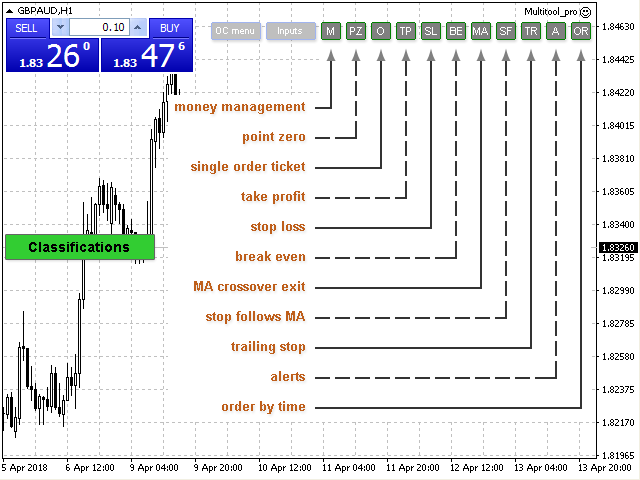
Task: Click the 'MA crossover exit' text label
Action: [x=249, y=287]
